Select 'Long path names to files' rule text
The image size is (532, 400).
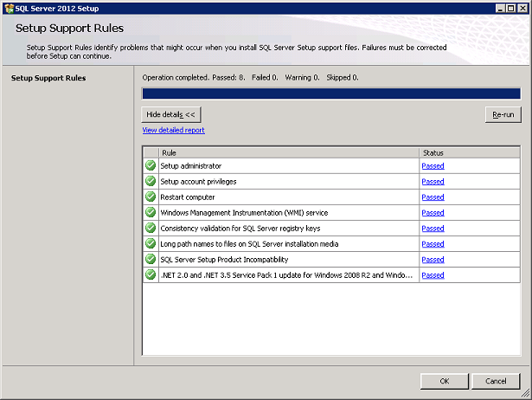(x=249, y=244)
